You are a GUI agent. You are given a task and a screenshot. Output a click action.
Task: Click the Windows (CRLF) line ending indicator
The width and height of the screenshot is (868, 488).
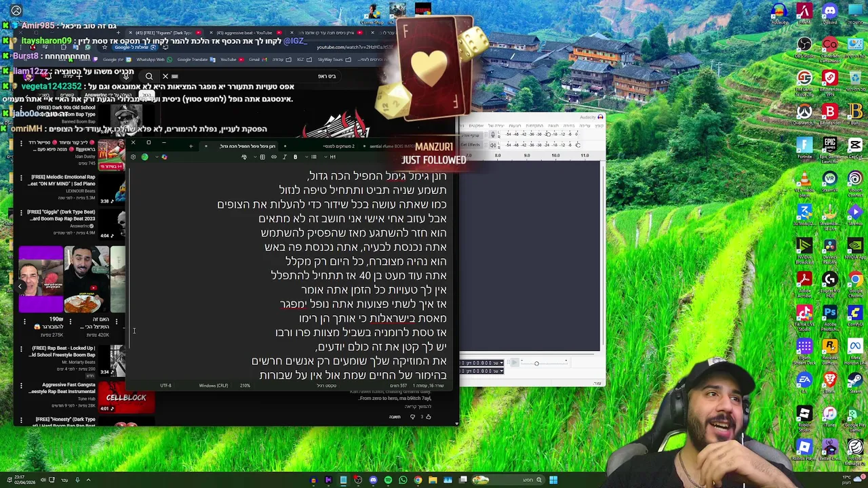(214, 386)
